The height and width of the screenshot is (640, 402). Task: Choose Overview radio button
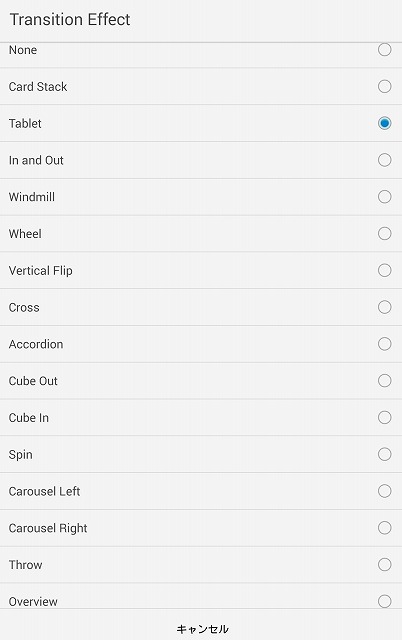pyautogui.click(x=384, y=601)
